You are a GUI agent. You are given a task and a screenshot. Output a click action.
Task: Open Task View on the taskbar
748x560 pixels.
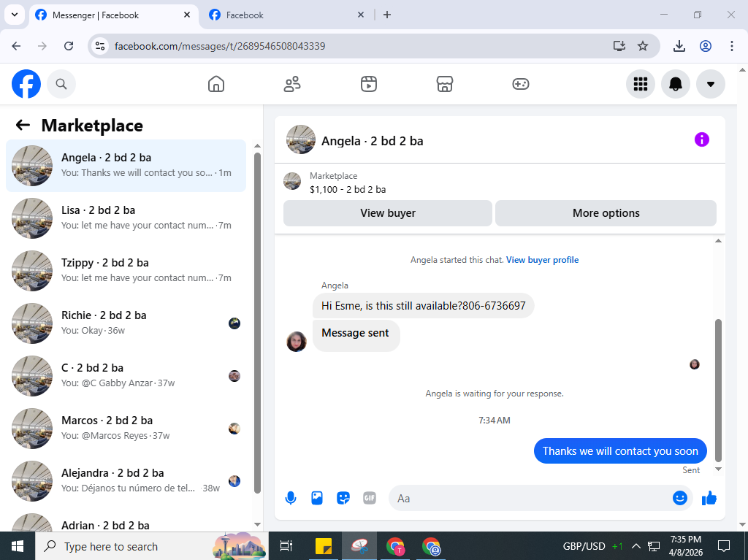point(286,546)
